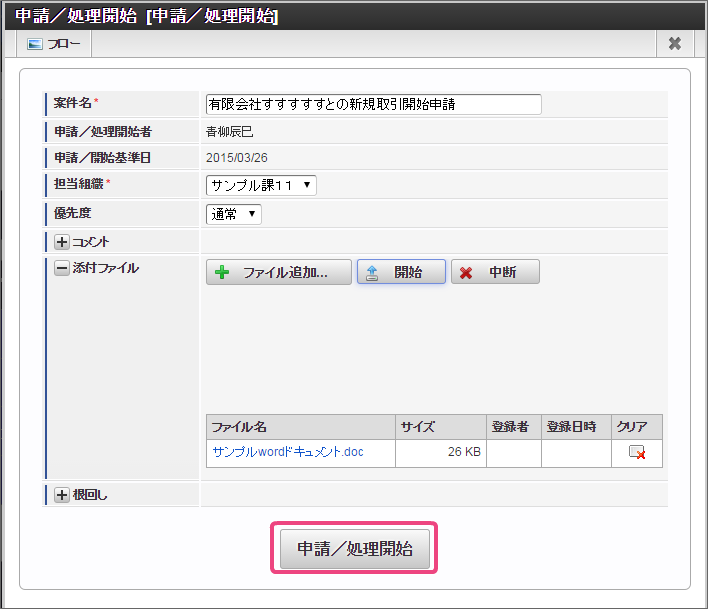Click the 登録者 column header
Image resolution: width=708 pixels, height=609 pixels.
[514, 427]
